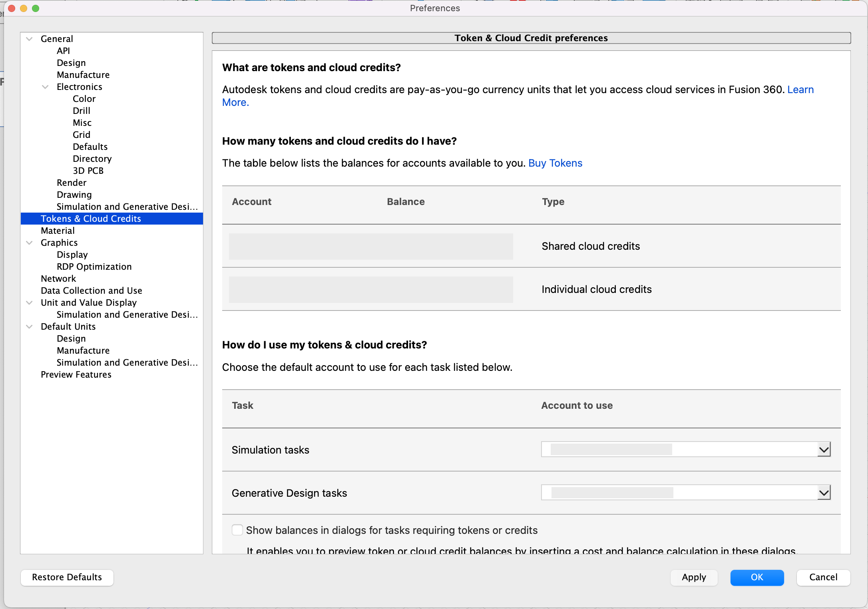Screen dimensions: 868x609
Task: Open Simulation tasks account dropdown
Action: (x=824, y=450)
